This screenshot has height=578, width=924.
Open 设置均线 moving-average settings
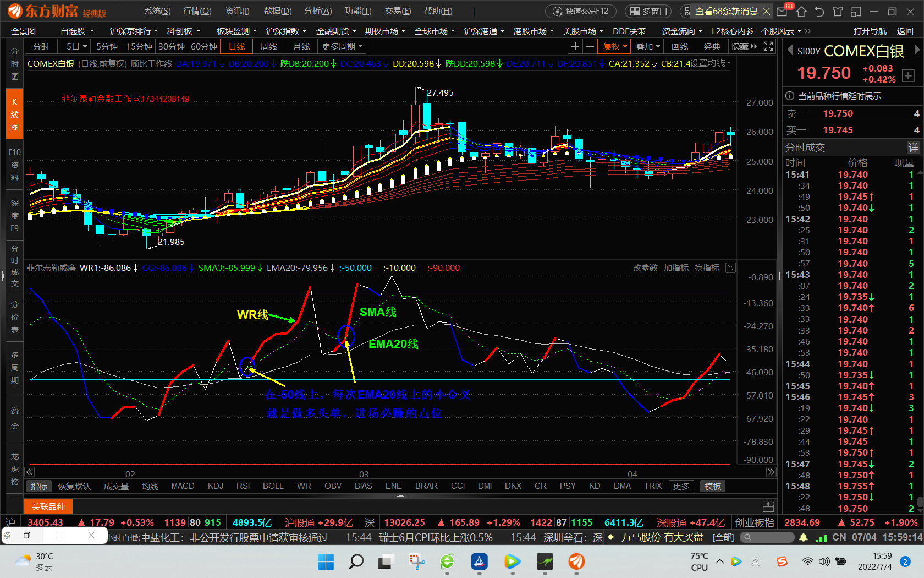pyautogui.click(x=710, y=63)
